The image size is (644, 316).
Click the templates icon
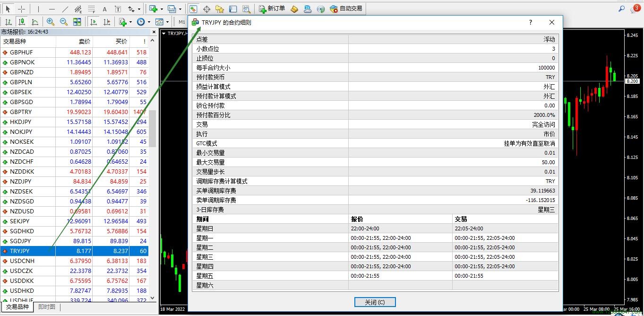[159, 22]
